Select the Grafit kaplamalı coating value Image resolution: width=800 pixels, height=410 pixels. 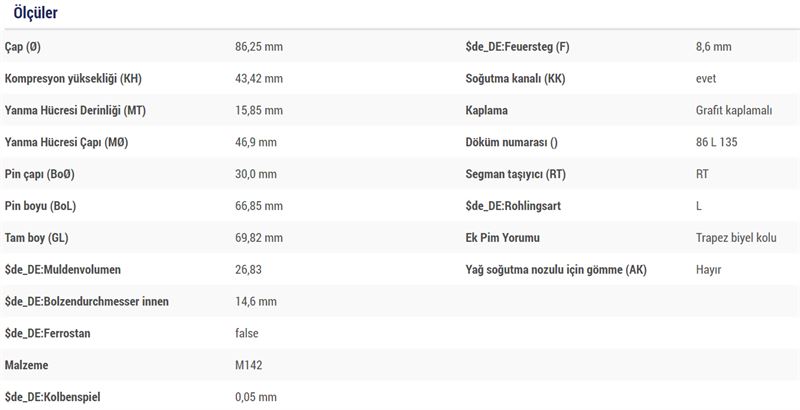(x=734, y=111)
